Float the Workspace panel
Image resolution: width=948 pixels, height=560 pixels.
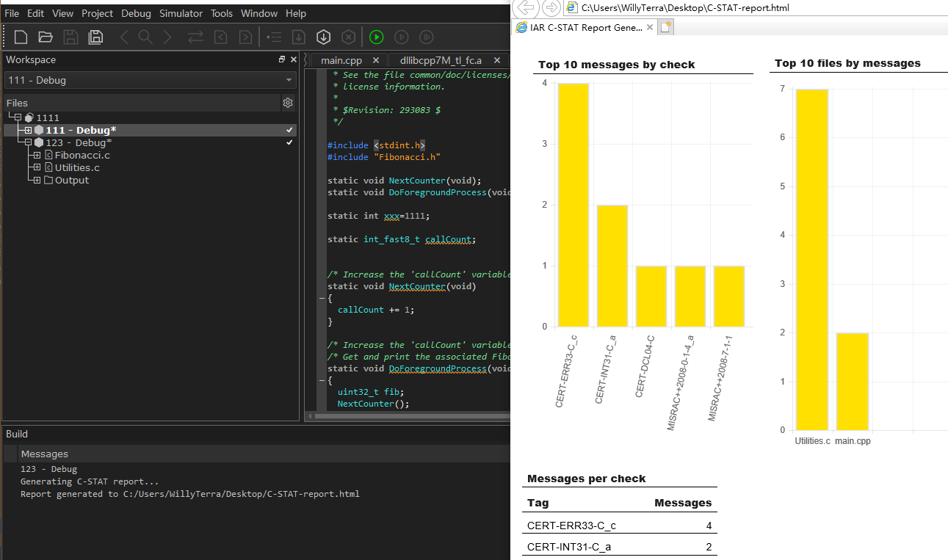282,59
